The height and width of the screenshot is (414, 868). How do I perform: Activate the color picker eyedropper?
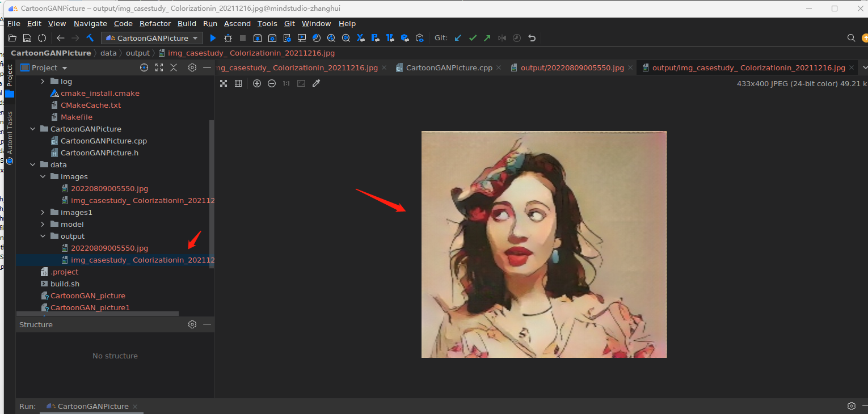[x=317, y=83]
